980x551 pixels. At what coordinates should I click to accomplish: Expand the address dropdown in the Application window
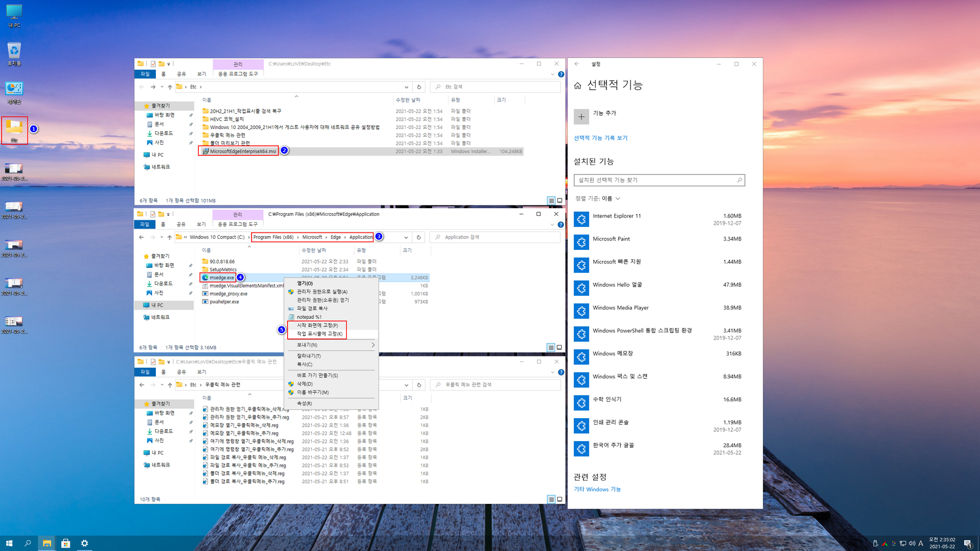[x=406, y=237]
